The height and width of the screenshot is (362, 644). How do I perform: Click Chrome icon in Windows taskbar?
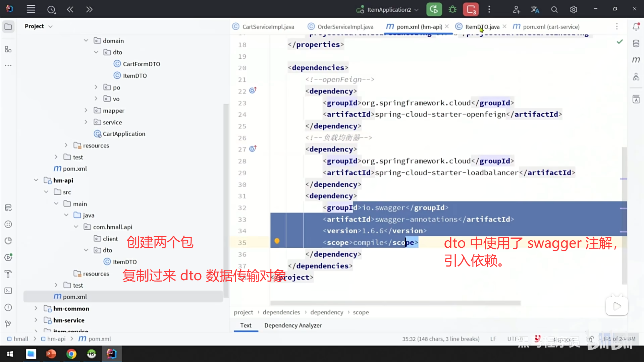click(71, 354)
